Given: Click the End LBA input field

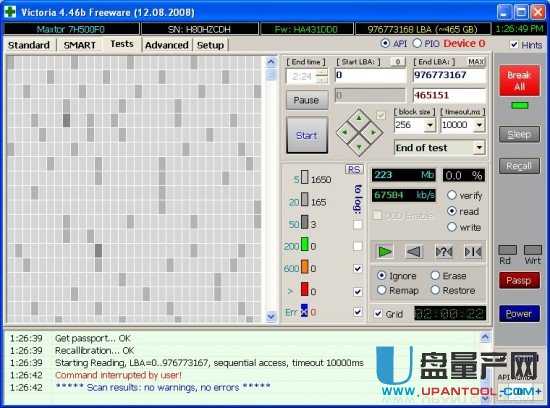Looking at the screenshot, I should coord(450,75).
